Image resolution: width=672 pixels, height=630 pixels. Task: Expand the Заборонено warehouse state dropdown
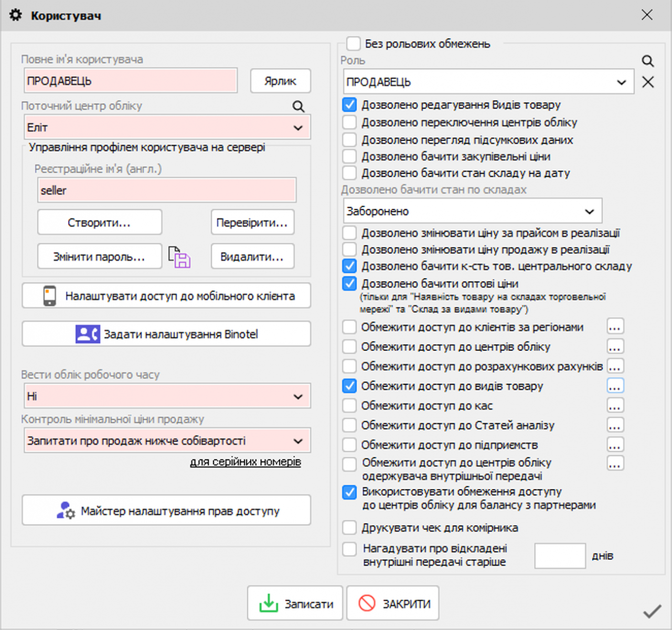point(589,212)
